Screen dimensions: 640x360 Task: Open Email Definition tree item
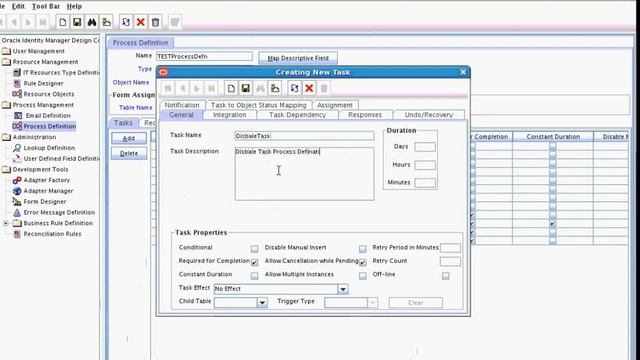(42, 116)
